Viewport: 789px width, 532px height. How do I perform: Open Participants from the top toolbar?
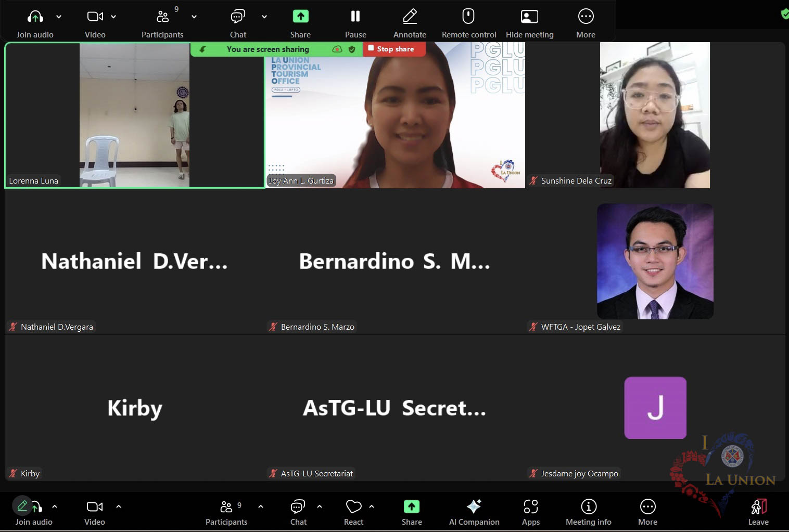point(162,23)
